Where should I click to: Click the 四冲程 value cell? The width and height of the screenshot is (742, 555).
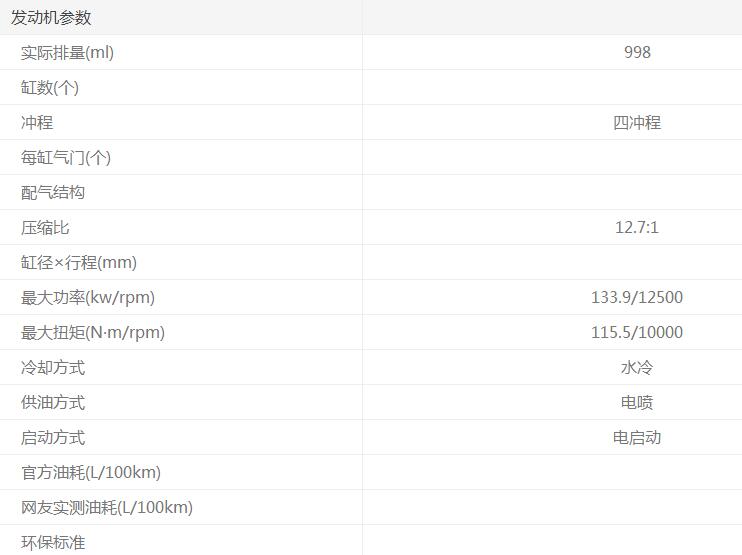click(x=637, y=122)
